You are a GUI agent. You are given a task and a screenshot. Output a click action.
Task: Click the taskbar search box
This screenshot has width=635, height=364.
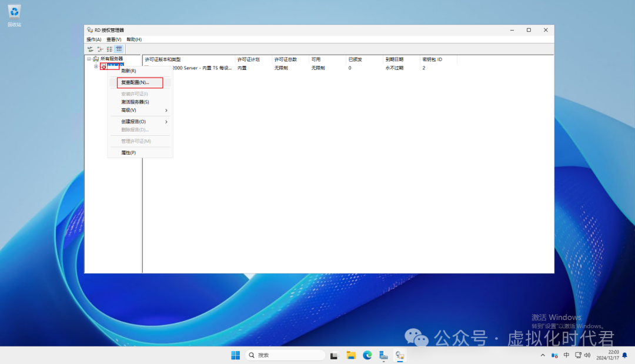click(x=286, y=355)
